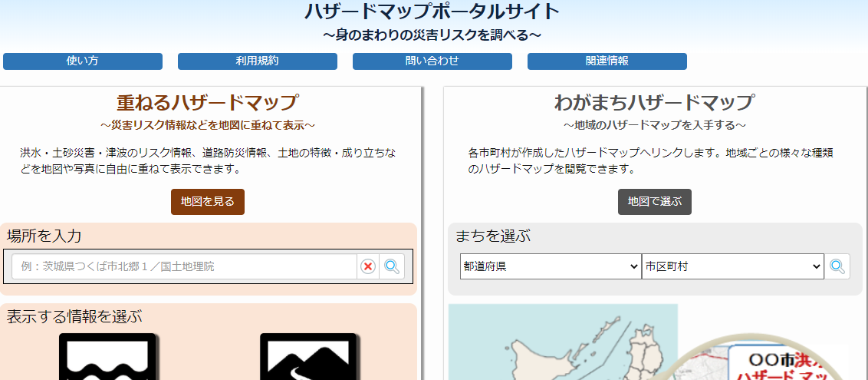Open 問い合わせ from the top navigation
The width and height of the screenshot is (868, 380).
pyautogui.click(x=432, y=61)
